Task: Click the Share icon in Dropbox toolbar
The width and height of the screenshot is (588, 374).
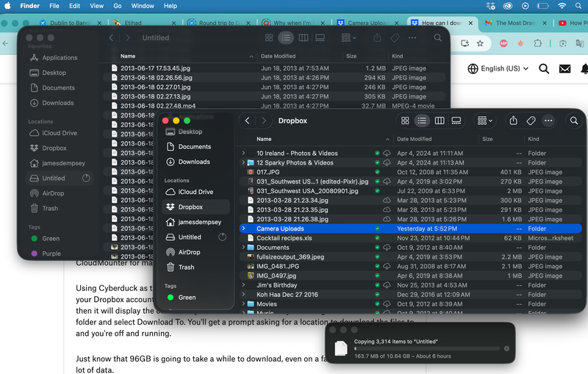Action: coord(514,121)
